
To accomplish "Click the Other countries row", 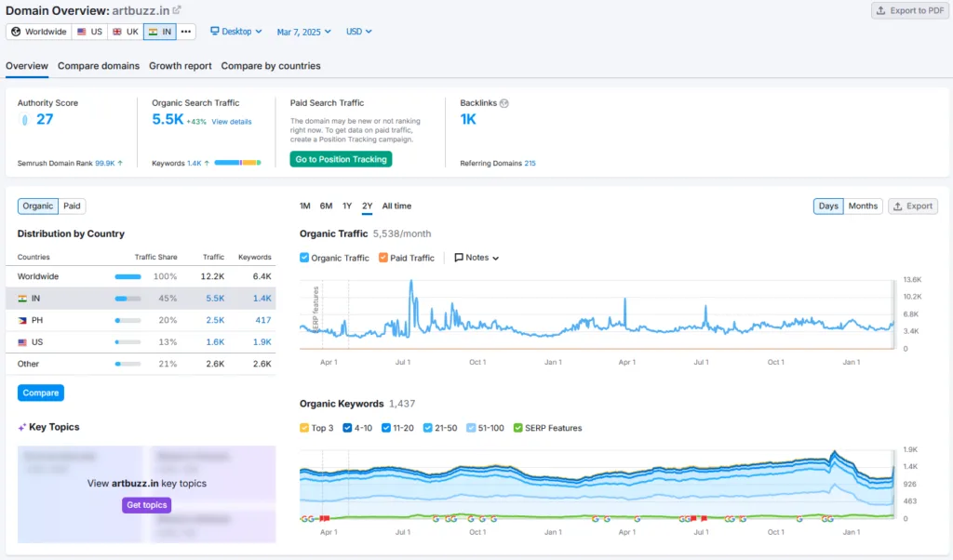I will pos(141,364).
